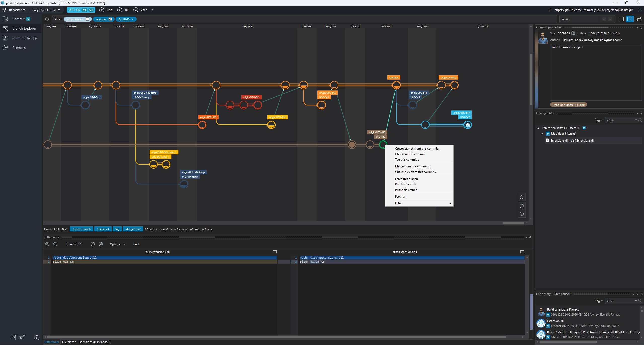The height and width of the screenshot is (345, 644).
Task: Maximize the right diff pane
Action: point(522,252)
